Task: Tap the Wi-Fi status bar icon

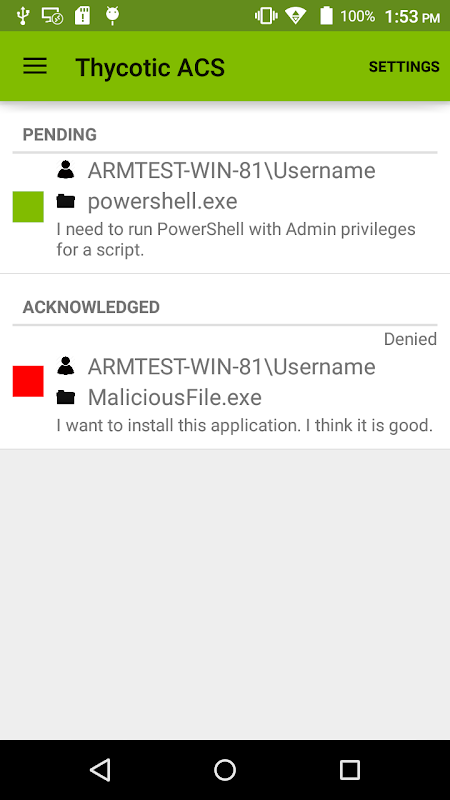Action: tap(295, 16)
